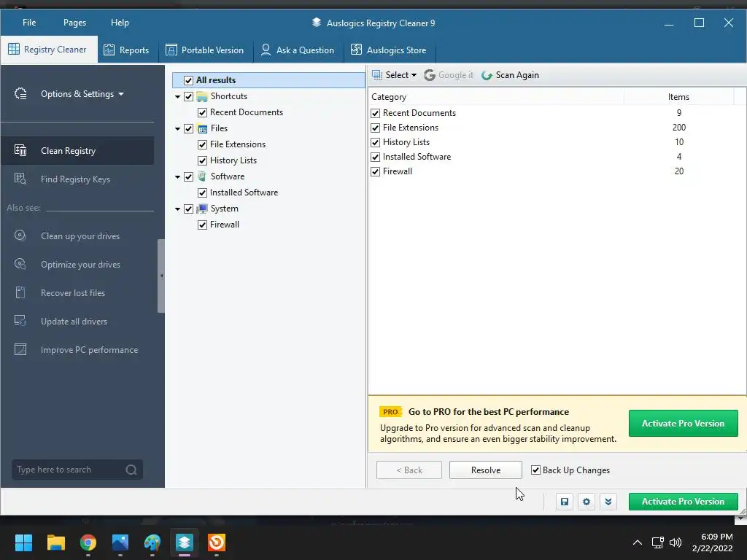Click the Resolve button
Viewport: 747px width, 560px height.
[x=485, y=470]
